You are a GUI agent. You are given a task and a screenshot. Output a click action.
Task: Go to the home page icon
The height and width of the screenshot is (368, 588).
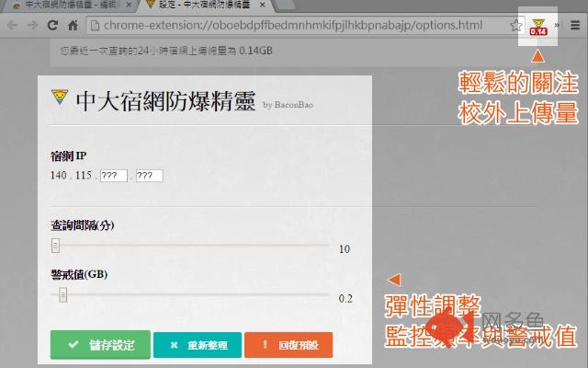[x=73, y=25]
